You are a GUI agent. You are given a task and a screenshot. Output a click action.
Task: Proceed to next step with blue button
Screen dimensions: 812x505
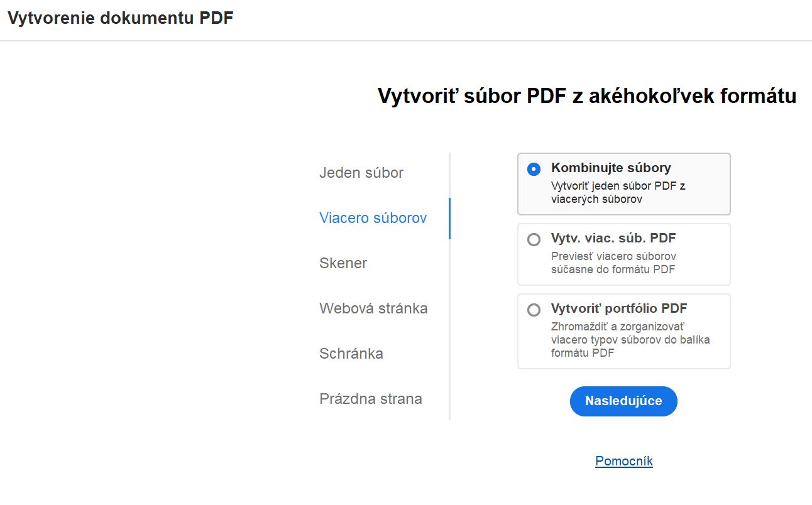pos(623,401)
